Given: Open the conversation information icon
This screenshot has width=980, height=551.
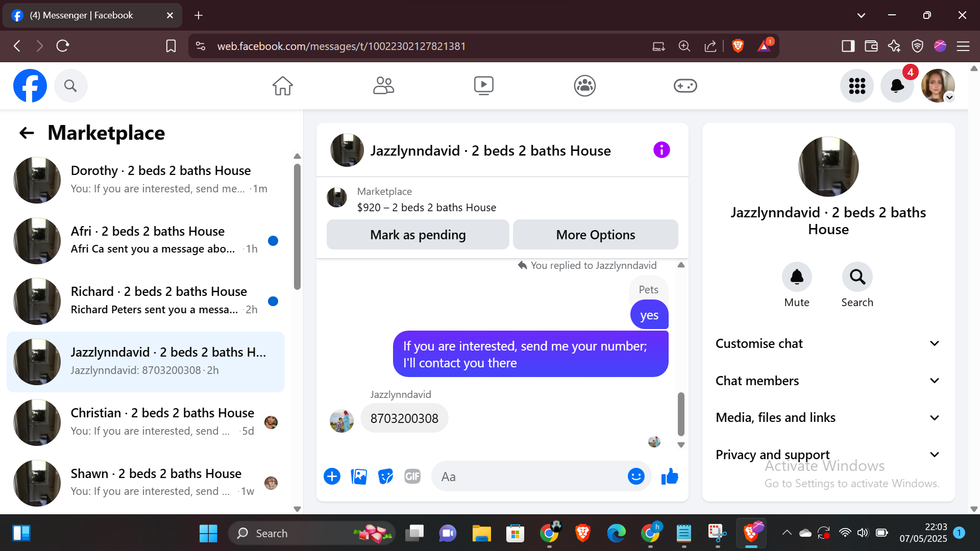Looking at the screenshot, I should pos(661,150).
